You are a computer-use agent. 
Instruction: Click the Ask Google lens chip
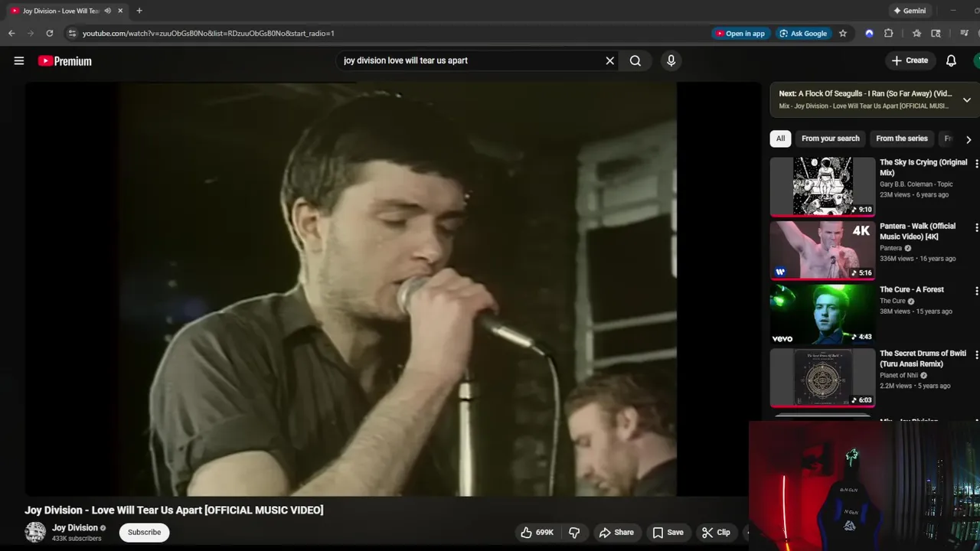click(803, 33)
